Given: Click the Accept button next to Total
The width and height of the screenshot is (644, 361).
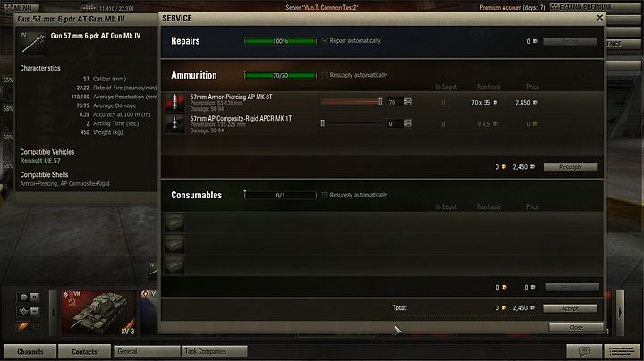Looking at the screenshot, I should coord(570,308).
